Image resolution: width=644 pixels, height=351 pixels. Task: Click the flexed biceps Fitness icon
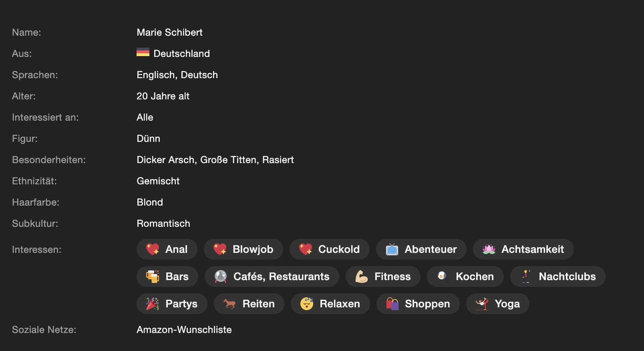click(361, 276)
